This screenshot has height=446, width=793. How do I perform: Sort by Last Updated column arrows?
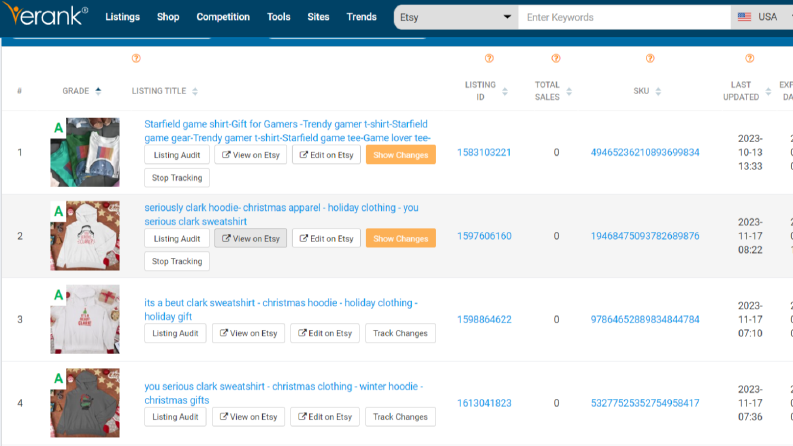tap(768, 92)
